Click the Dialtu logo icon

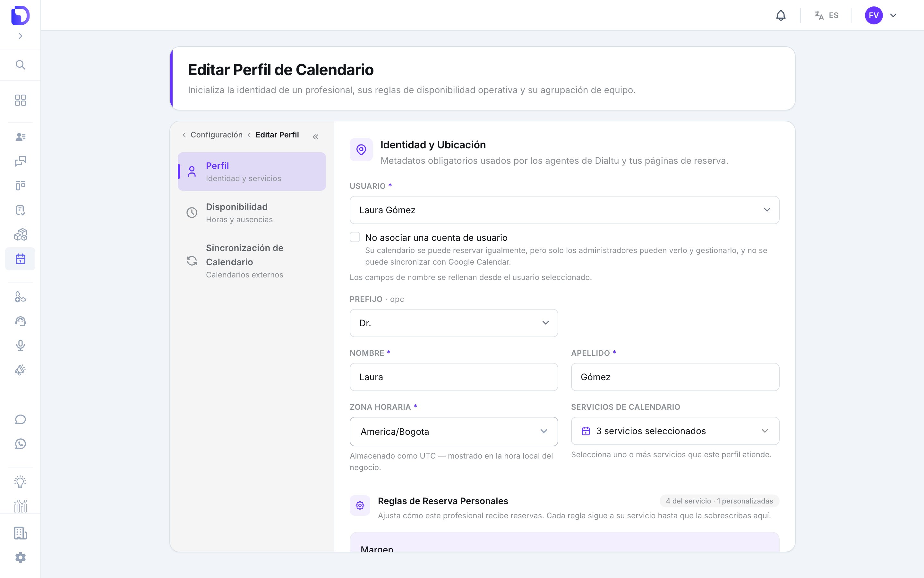[x=20, y=15]
